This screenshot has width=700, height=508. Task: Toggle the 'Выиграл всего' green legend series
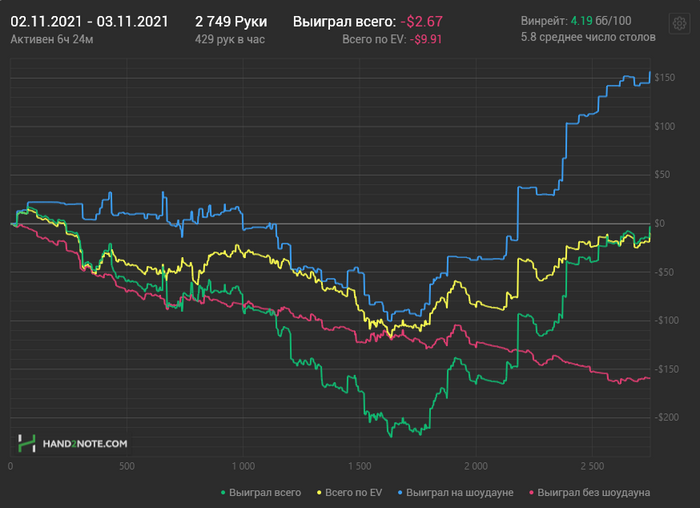point(261,492)
